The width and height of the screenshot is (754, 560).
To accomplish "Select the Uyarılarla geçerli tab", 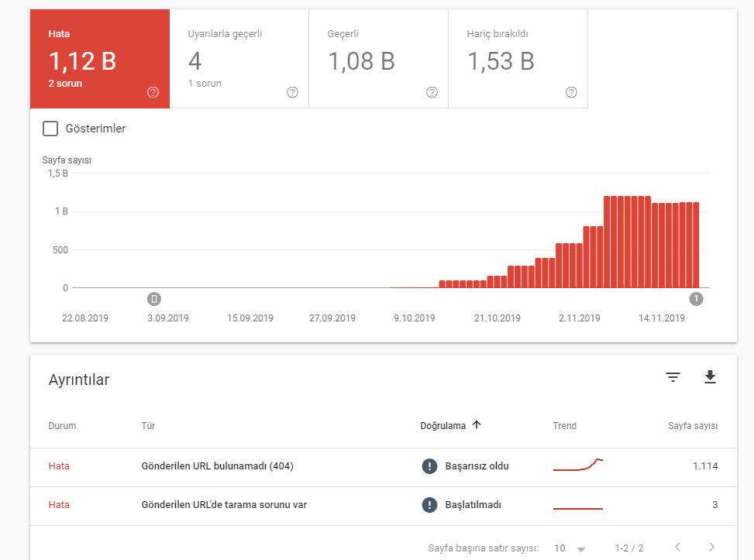I will [x=239, y=59].
